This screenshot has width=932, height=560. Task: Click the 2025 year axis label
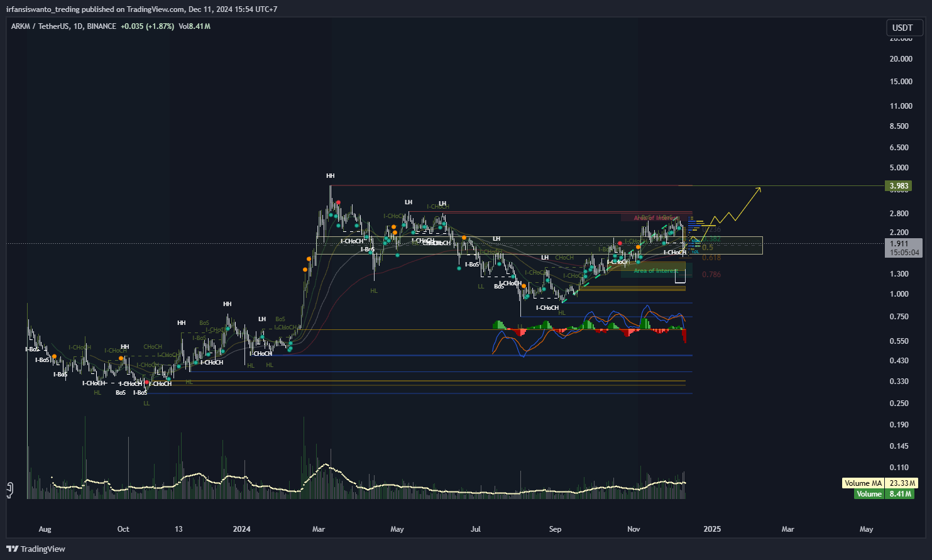click(x=712, y=529)
